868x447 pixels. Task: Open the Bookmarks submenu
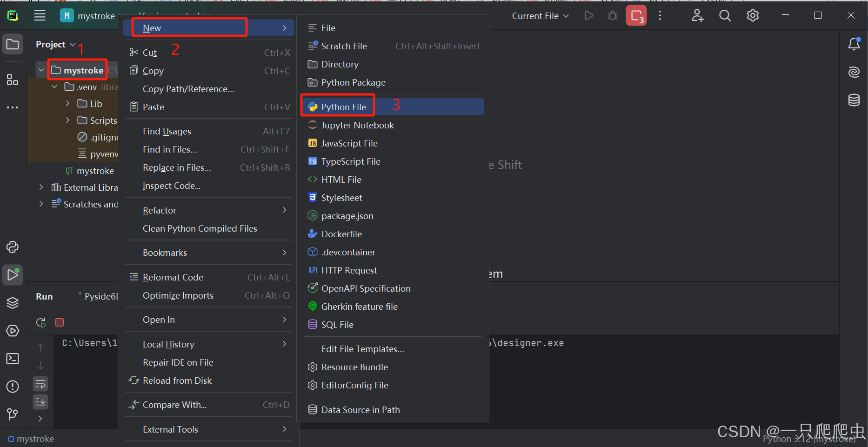point(209,253)
